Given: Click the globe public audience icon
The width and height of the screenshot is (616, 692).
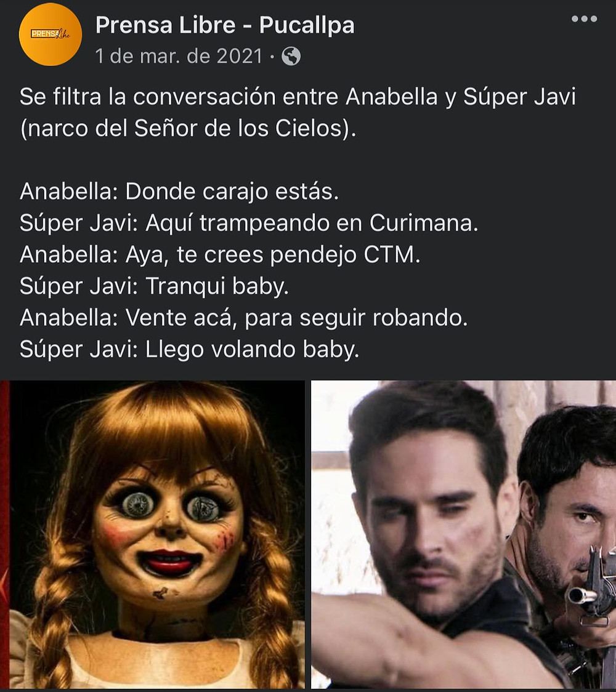Looking at the screenshot, I should [291, 57].
